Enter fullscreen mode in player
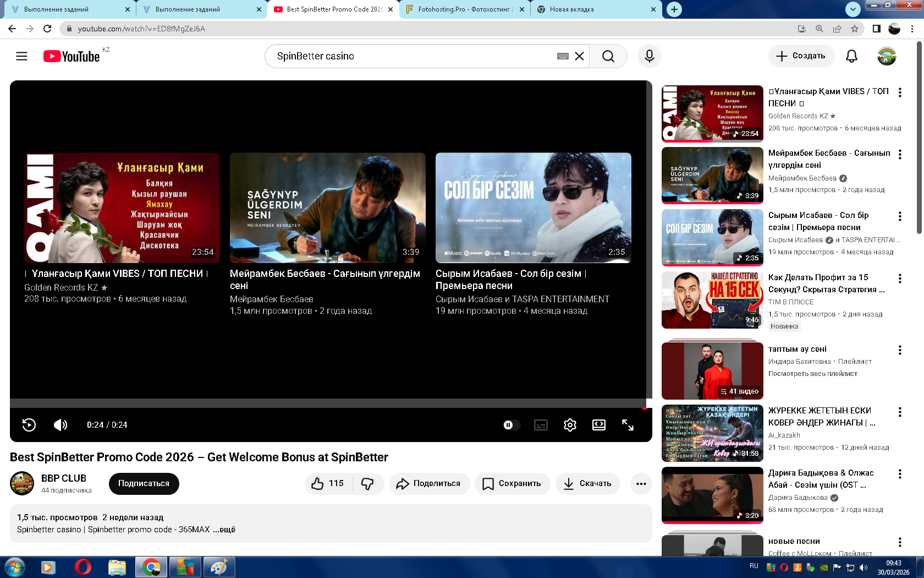924x578 pixels. pos(628,425)
